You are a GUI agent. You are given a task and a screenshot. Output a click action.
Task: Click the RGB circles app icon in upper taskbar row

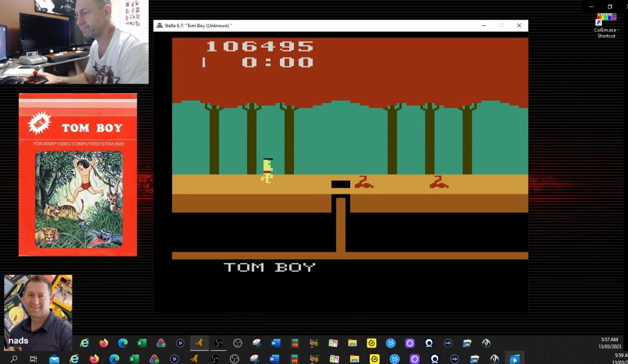pos(161,343)
